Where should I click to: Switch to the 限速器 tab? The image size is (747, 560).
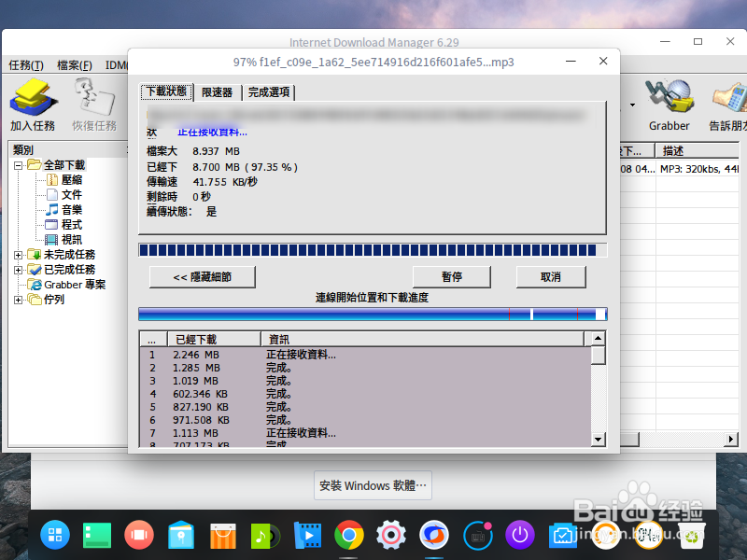(217, 92)
